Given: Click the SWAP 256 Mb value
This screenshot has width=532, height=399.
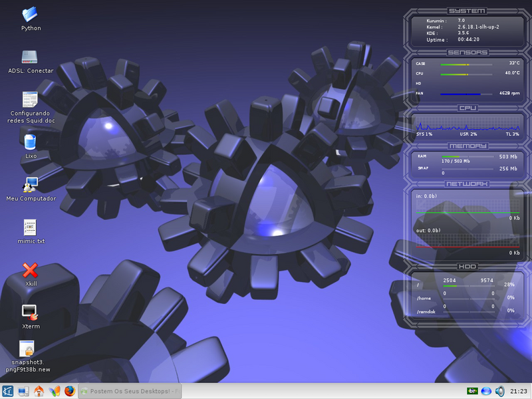Looking at the screenshot, I should point(508,169).
